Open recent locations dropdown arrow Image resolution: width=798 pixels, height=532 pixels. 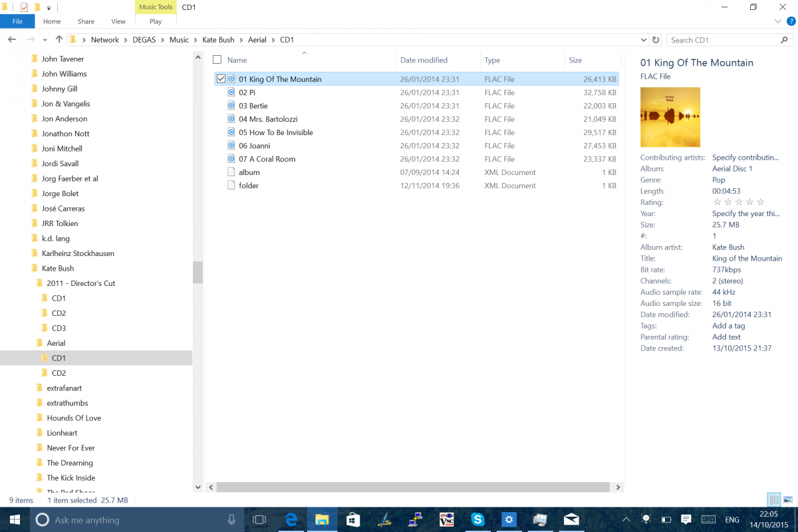coord(46,40)
